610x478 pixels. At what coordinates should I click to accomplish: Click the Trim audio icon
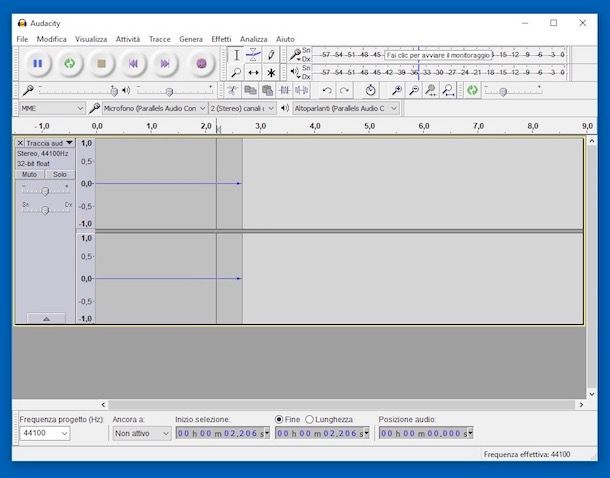(x=284, y=91)
